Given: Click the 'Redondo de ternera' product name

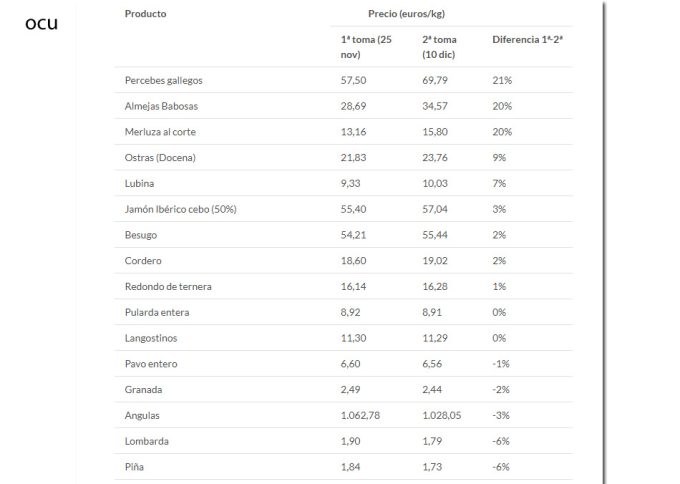Looking at the screenshot, I should pos(167,287).
